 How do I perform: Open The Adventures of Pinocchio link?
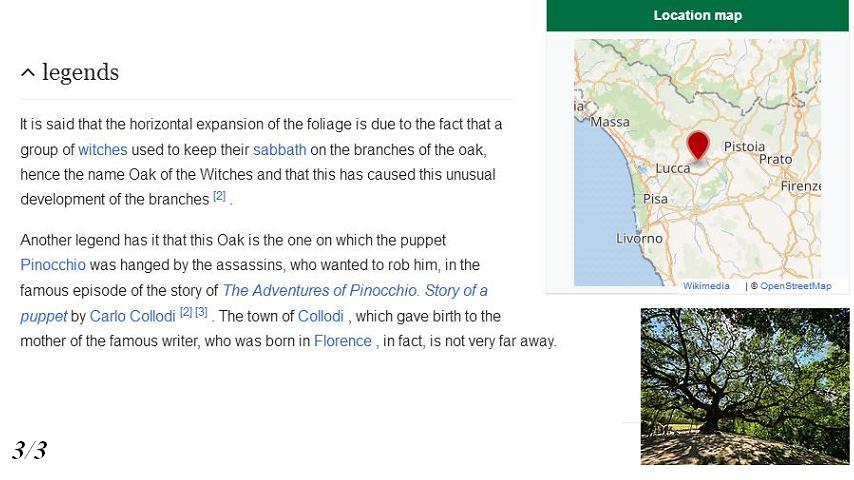(x=254, y=303)
